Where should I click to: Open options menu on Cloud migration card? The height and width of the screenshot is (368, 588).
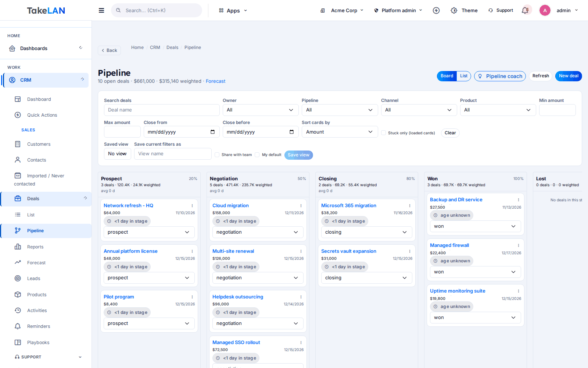coord(301,206)
